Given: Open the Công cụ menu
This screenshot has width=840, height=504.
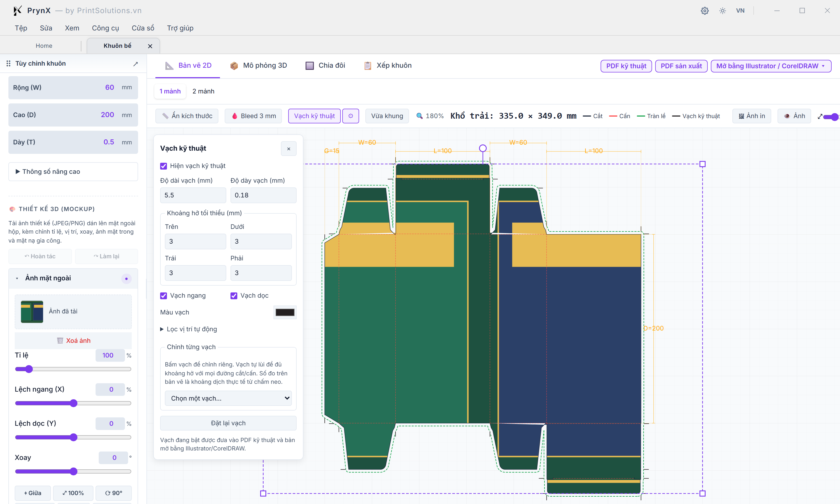Looking at the screenshot, I should coord(105,28).
